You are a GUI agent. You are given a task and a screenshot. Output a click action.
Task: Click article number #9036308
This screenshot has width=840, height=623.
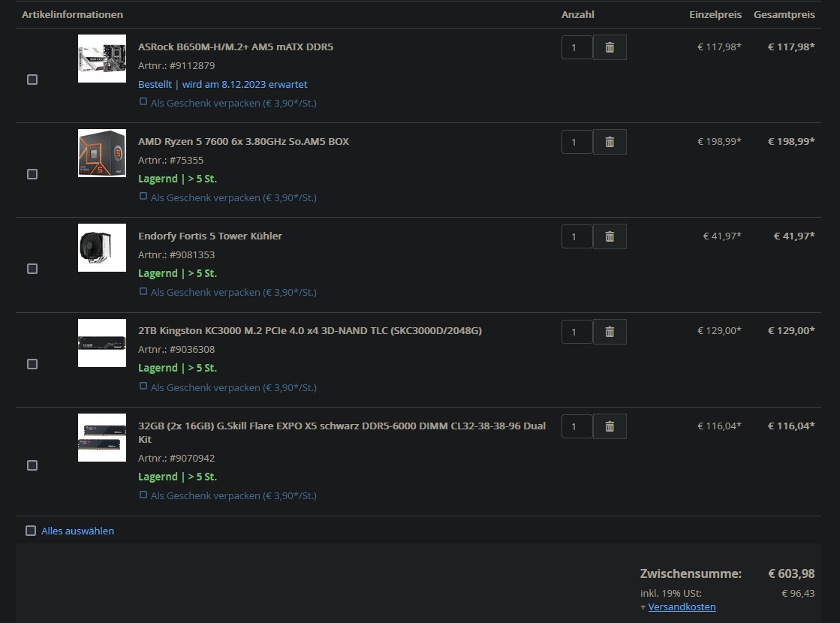tap(192, 350)
